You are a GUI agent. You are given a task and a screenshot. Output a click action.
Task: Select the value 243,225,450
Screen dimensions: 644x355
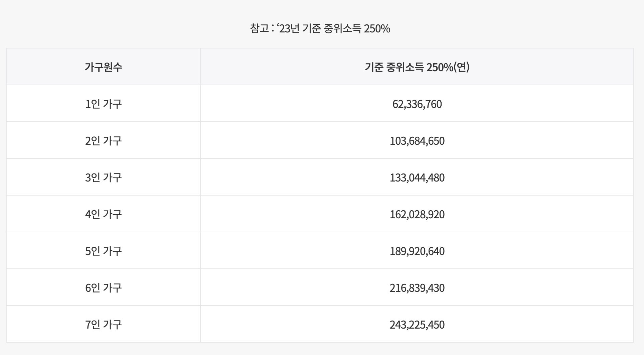point(417,325)
